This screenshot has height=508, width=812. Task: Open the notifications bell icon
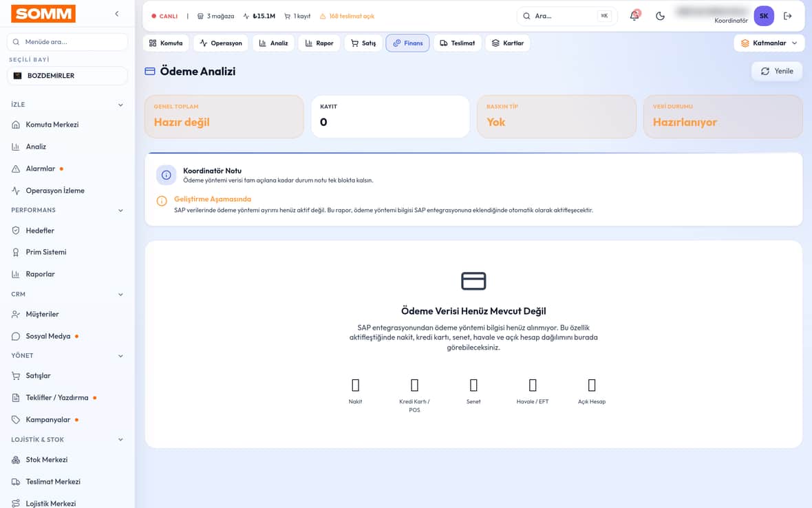(x=634, y=16)
